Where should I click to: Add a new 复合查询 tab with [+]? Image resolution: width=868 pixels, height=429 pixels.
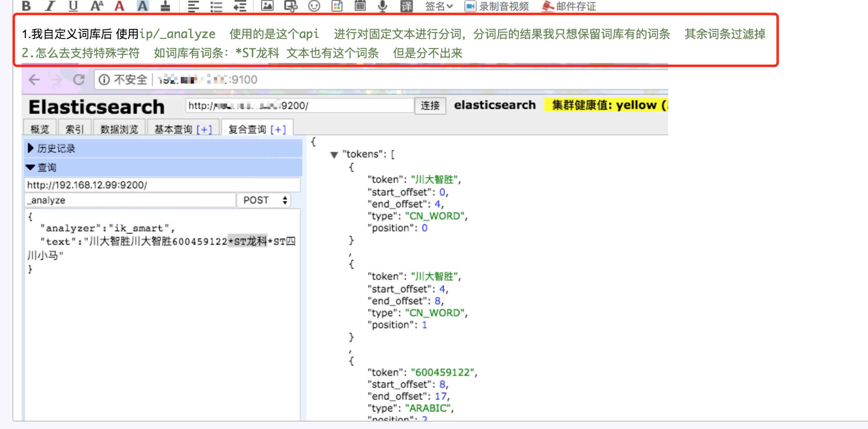point(278,130)
